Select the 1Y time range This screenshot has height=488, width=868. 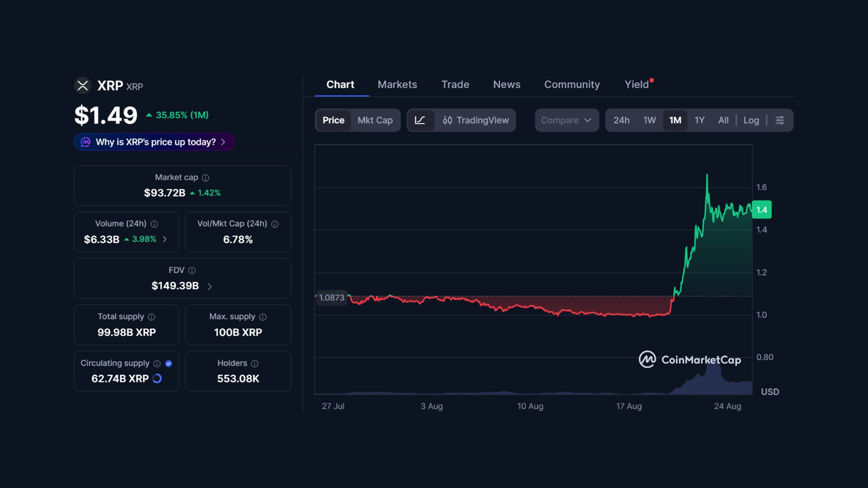pos(700,120)
